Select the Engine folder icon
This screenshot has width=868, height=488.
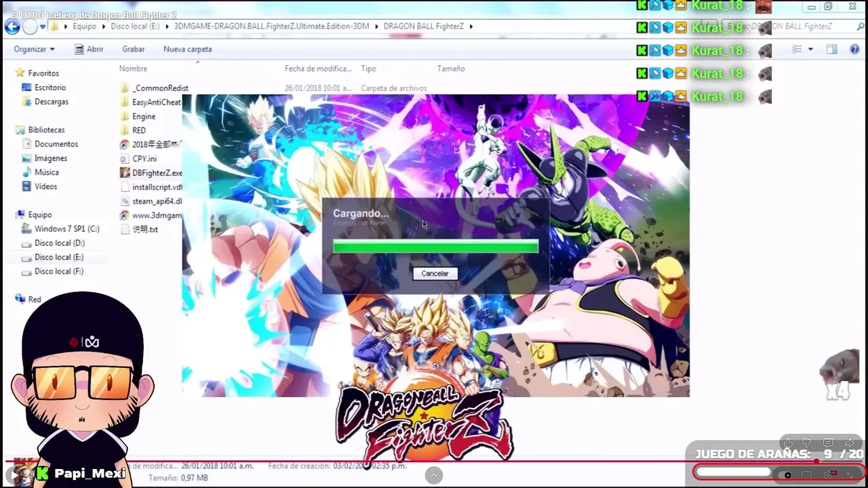125,117
